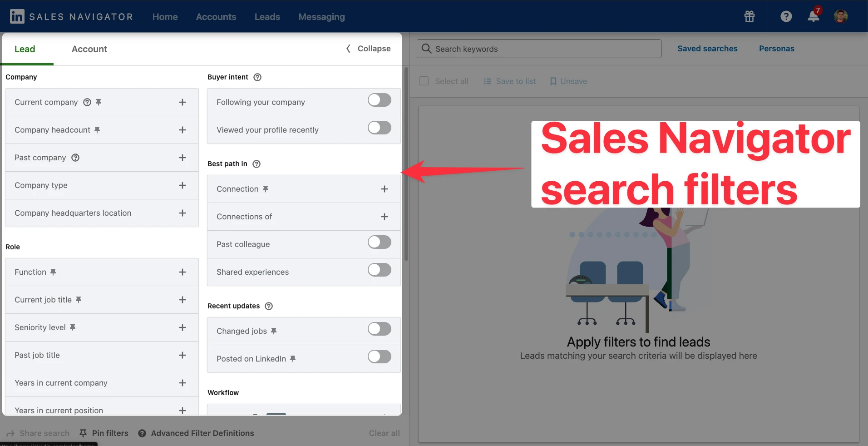Expand the Past job title filter
This screenshot has width=868, height=446.
point(182,355)
